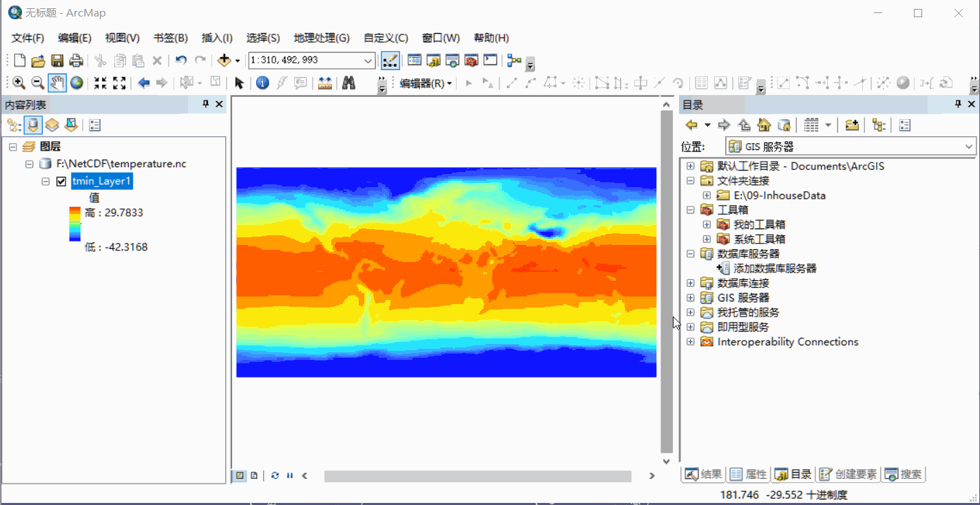Image resolution: width=980 pixels, height=505 pixels.
Task: Click the temperature color ramp legend
Action: point(74,224)
